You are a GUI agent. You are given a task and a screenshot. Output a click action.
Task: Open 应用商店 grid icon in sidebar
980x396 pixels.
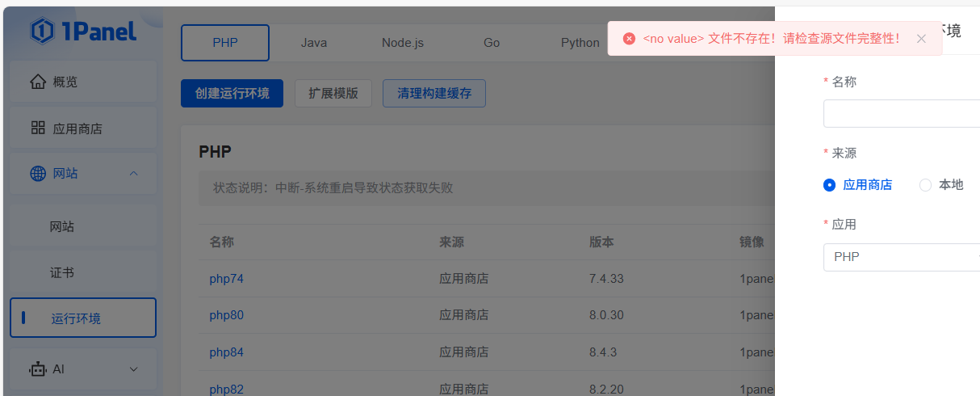click(37, 128)
